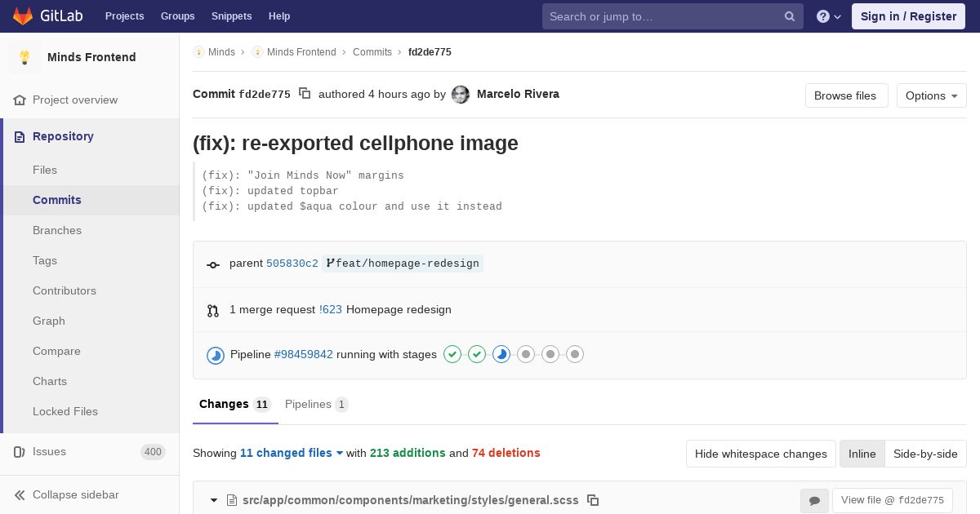Open pipeline #98459842
Image resolution: width=980 pixels, height=514 pixels.
click(x=304, y=355)
